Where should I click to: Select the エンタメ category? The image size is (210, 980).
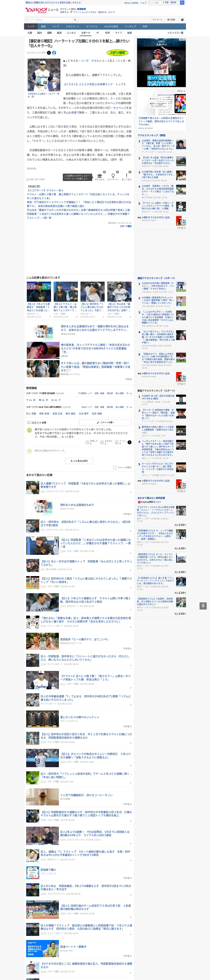71,33
